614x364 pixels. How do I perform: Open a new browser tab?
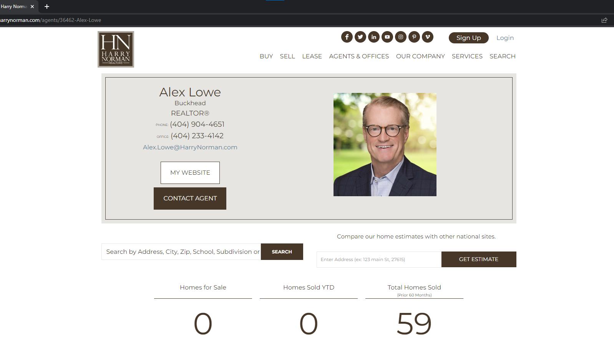pyautogui.click(x=47, y=7)
